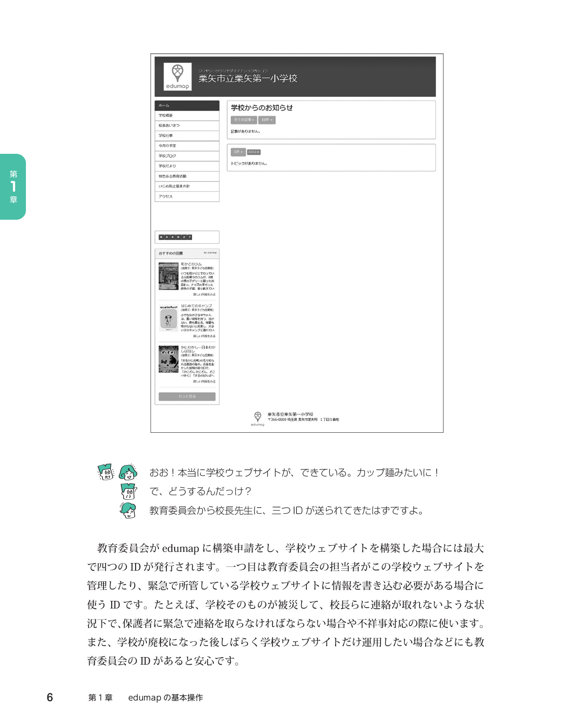Click the footer school name 栗矢市立栗矢第一小学校
The height and width of the screenshot is (728, 571).
click(290, 414)
